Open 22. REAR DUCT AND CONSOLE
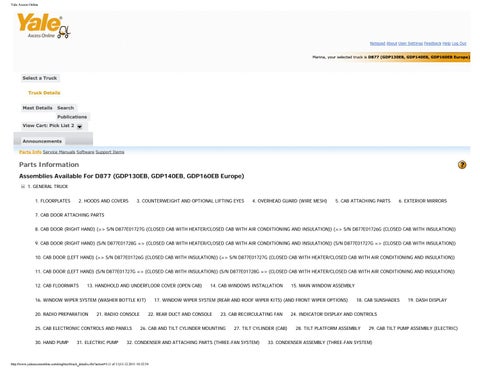This screenshot has width=480, height=371. coord(180,314)
